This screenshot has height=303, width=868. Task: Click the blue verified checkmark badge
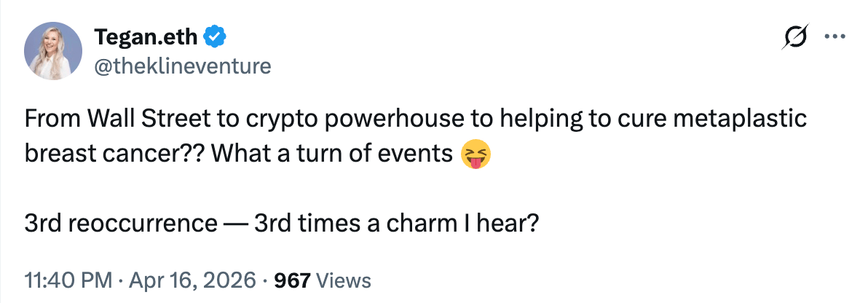(215, 35)
